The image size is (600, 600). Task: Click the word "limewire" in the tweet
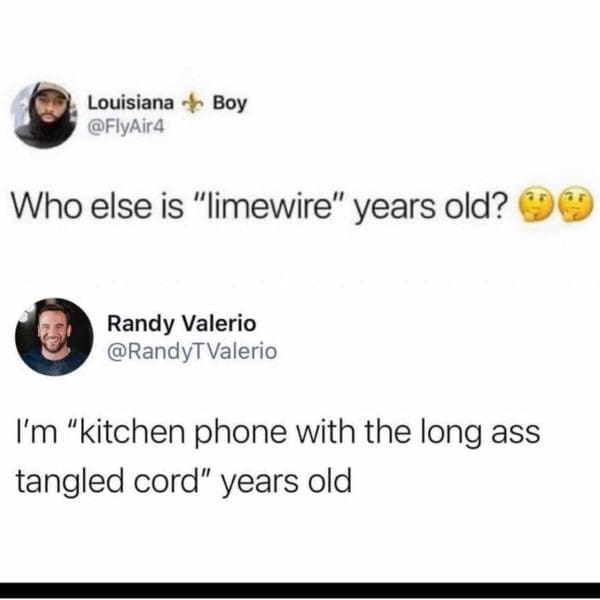tap(269, 208)
